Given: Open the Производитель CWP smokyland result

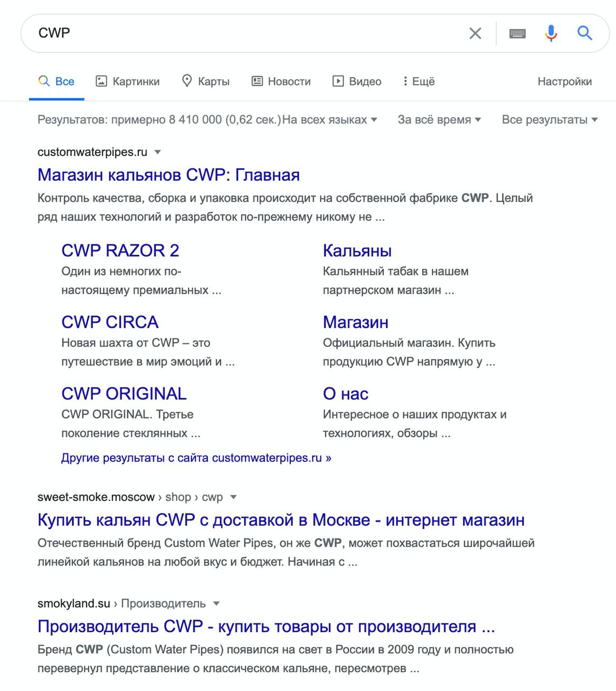Looking at the screenshot, I should 266,626.
